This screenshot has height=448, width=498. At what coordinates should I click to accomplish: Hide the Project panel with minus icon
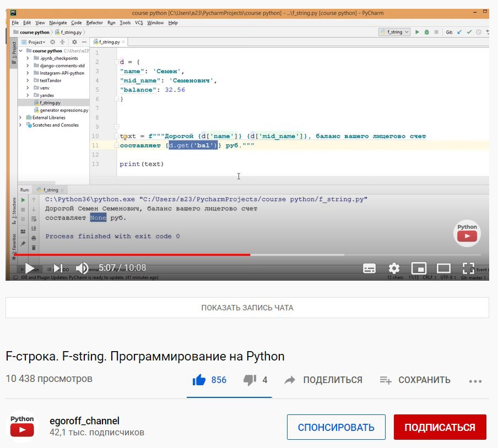[x=84, y=42]
